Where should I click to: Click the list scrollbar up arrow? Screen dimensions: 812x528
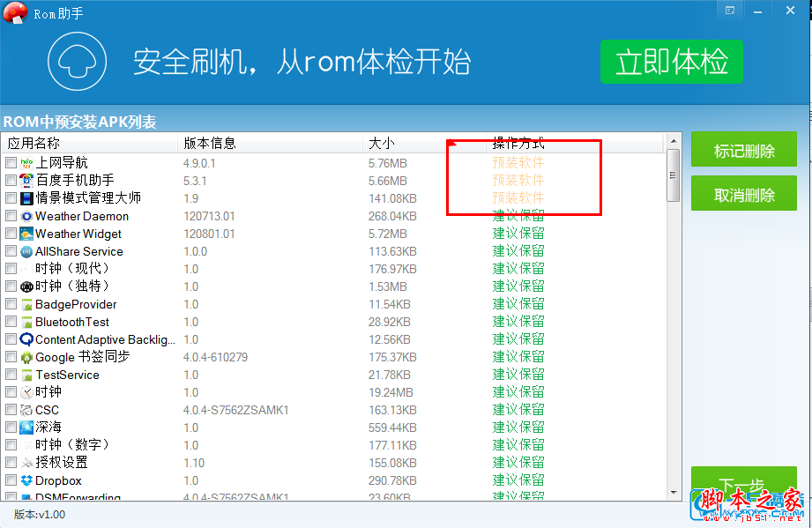[x=674, y=141]
